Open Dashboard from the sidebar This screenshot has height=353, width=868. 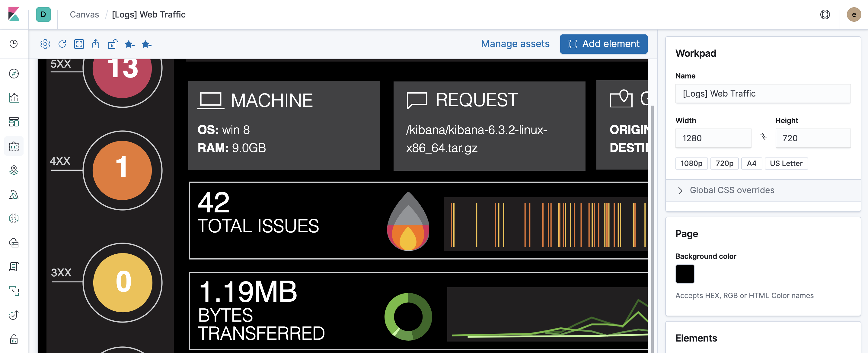[14, 122]
